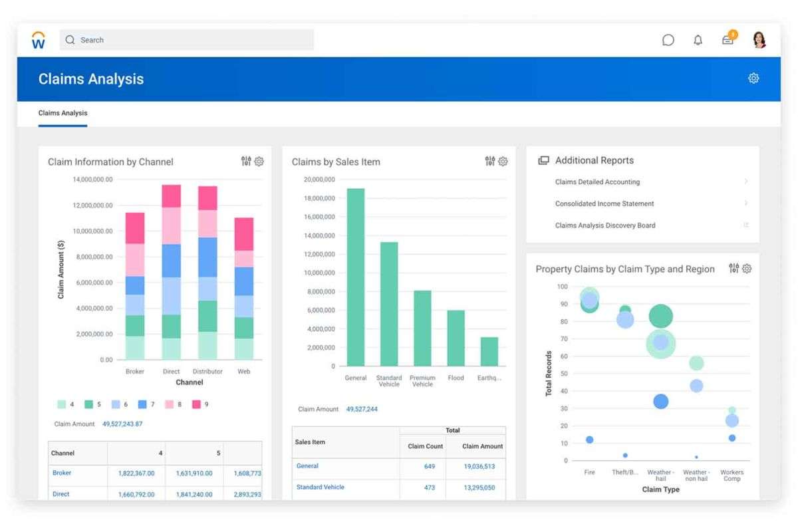The image size is (798, 532).
Task: Open the Workday inbox with 9 items
Action: tap(728, 40)
